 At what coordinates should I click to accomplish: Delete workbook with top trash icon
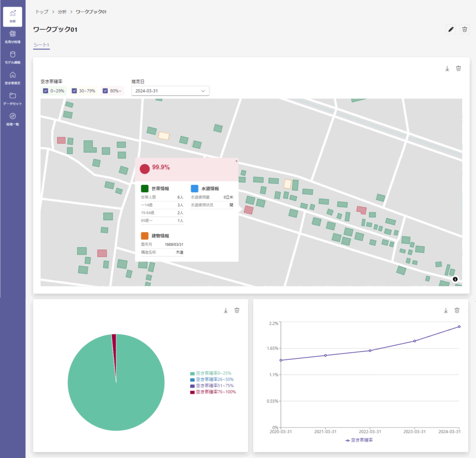coord(464,29)
